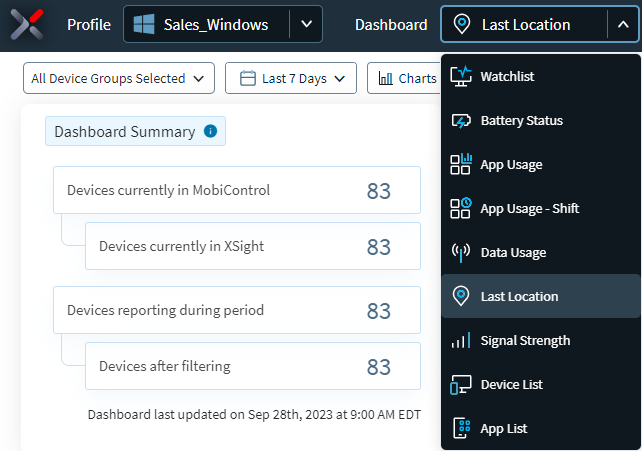Click the App Usage - Shift clock grid icon
The width and height of the screenshot is (642, 451).
point(461,208)
